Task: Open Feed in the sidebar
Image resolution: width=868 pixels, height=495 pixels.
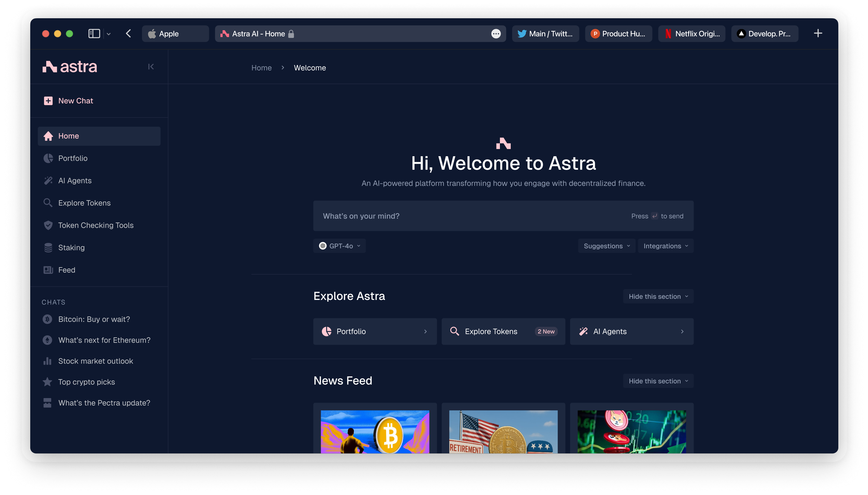Action: click(x=99, y=270)
